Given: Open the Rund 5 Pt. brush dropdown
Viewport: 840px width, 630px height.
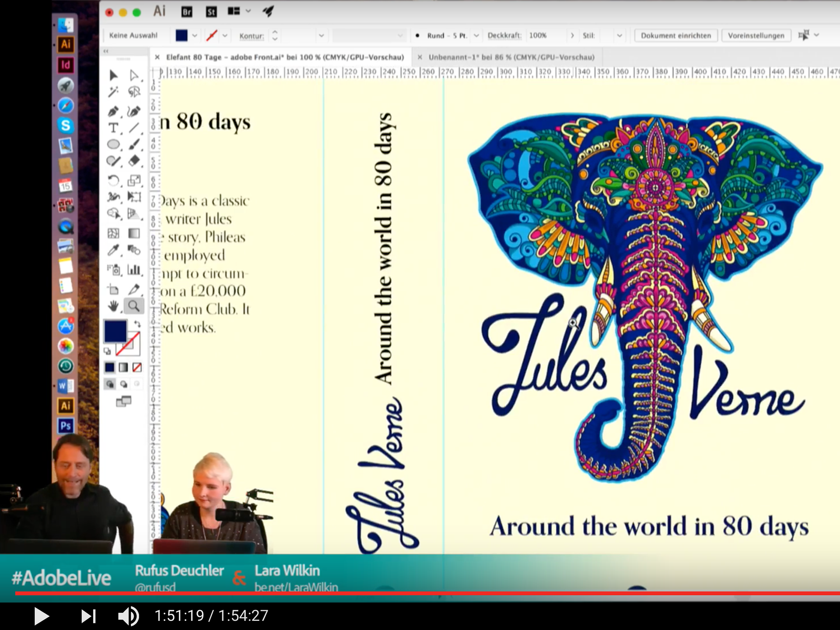Looking at the screenshot, I should point(476,35).
